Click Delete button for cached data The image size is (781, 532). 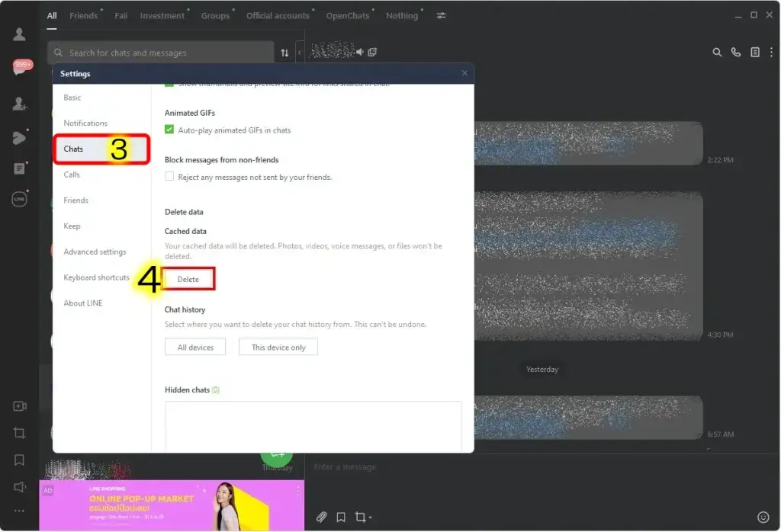click(x=188, y=279)
